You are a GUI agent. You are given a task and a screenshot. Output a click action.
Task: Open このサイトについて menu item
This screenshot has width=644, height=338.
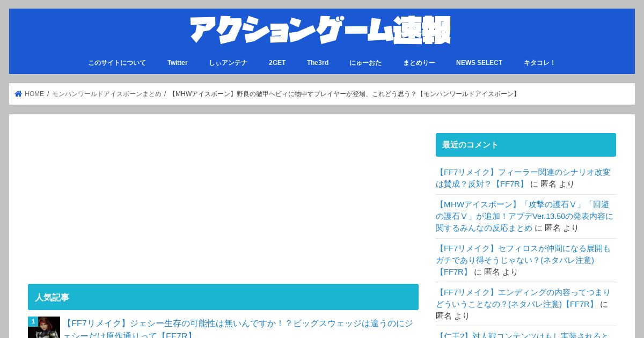point(117,63)
